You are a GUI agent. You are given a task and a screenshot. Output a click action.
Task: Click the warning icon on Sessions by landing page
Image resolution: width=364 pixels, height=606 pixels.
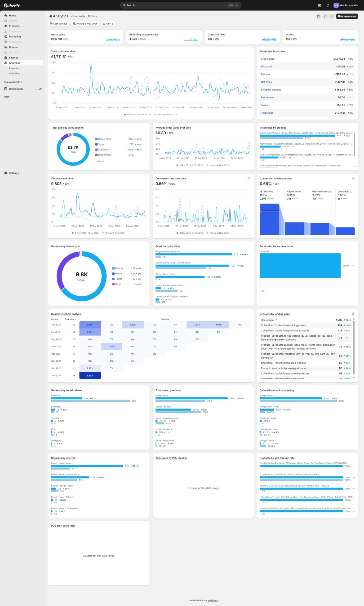[353, 314]
